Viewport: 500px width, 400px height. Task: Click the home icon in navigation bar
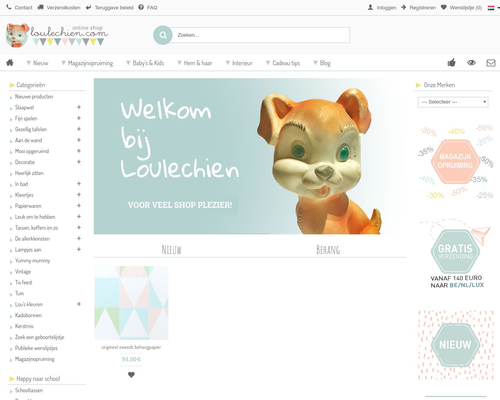10,62
